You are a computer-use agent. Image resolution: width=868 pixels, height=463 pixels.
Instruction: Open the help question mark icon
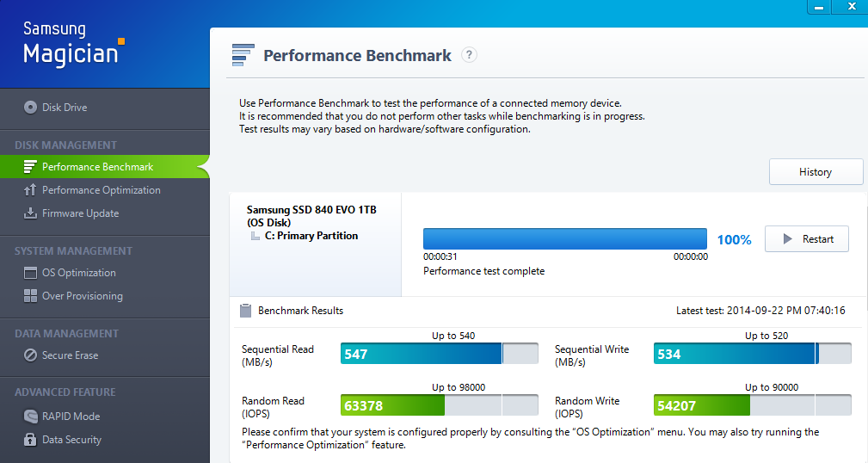tap(469, 55)
